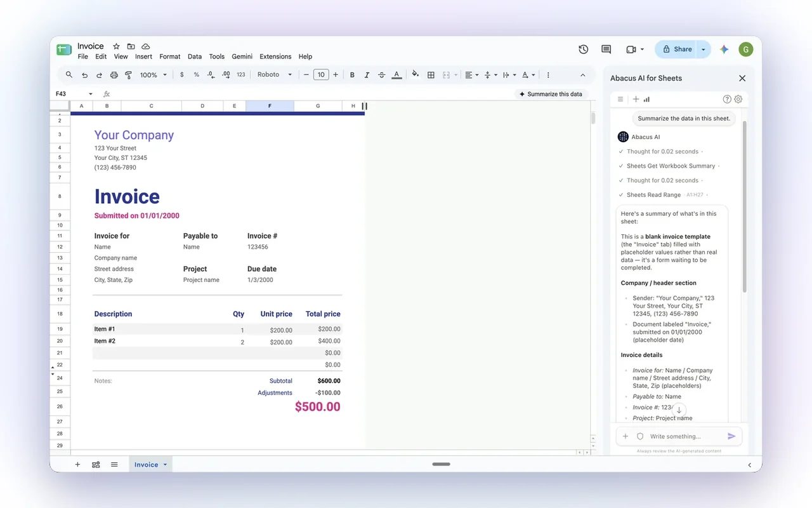
Task: Start new chat with plus in Abacus panel header
Action: [x=636, y=99]
